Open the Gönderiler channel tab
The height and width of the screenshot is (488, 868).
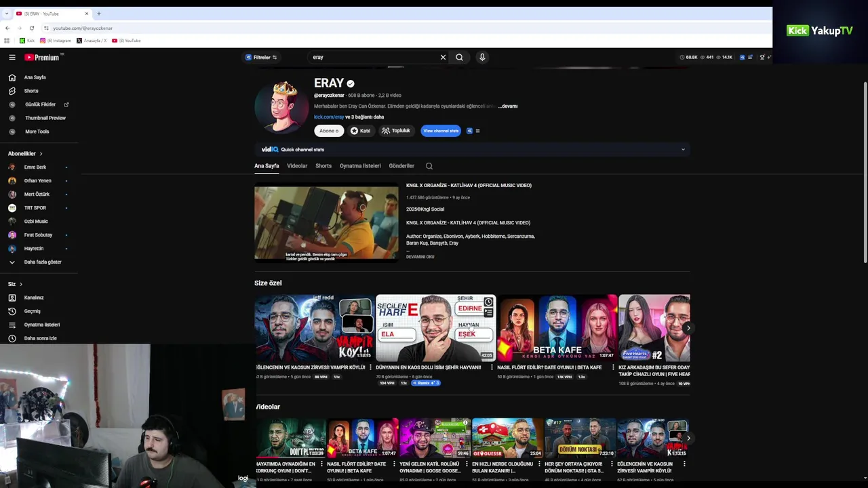point(401,166)
